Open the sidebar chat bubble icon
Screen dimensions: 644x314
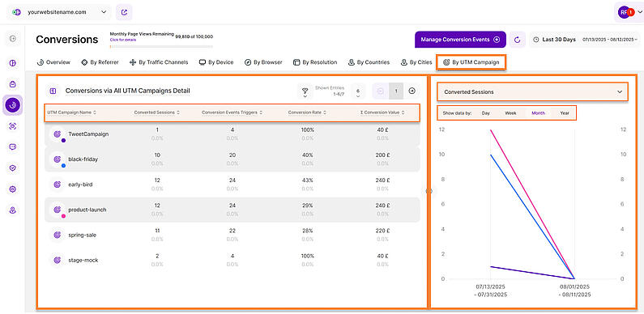click(13, 147)
